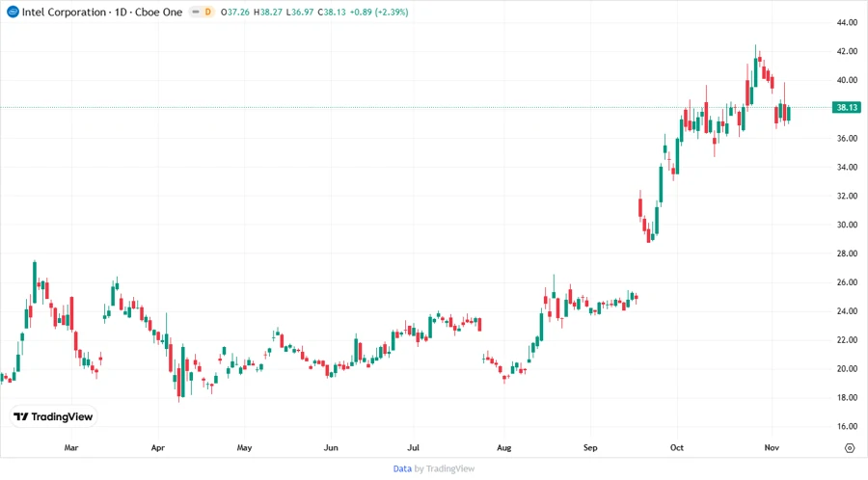Click the Jul label on time axis
This screenshot has width=868, height=480.
click(x=413, y=447)
